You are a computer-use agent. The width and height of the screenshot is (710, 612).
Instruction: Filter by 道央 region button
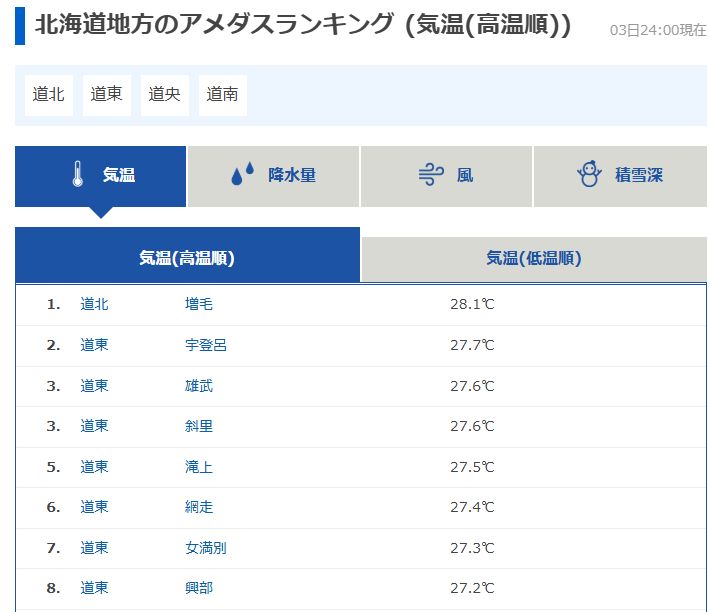(165, 95)
